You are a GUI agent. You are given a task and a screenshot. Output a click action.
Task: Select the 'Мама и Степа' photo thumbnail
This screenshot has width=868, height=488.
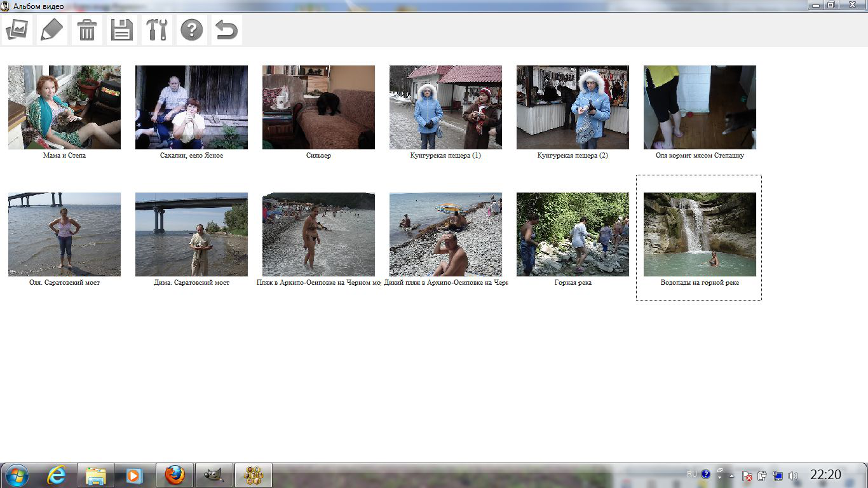[64, 107]
